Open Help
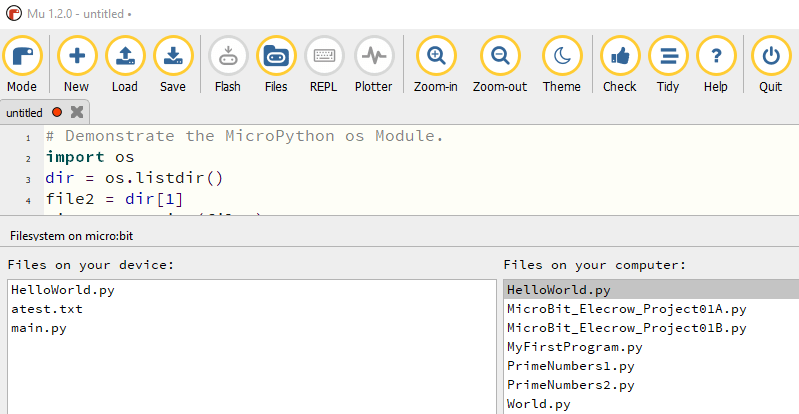This screenshot has width=799, height=414. click(x=716, y=64)
